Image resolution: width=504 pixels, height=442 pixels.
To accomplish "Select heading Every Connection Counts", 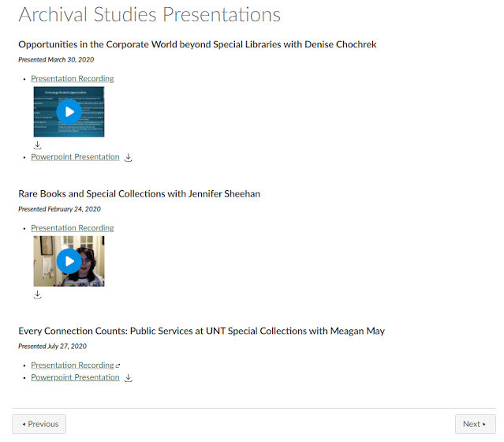I will 202,331.
